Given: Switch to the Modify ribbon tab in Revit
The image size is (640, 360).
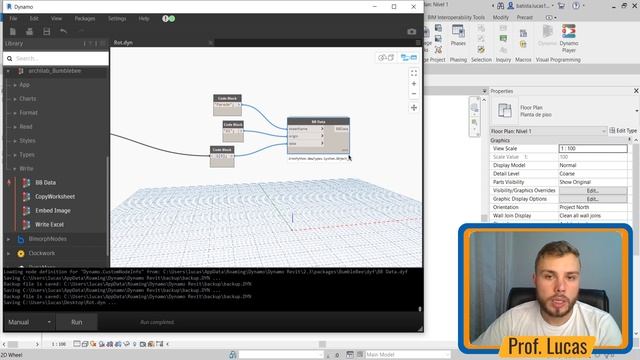Looking at the screenshot, I should (500, 18).
